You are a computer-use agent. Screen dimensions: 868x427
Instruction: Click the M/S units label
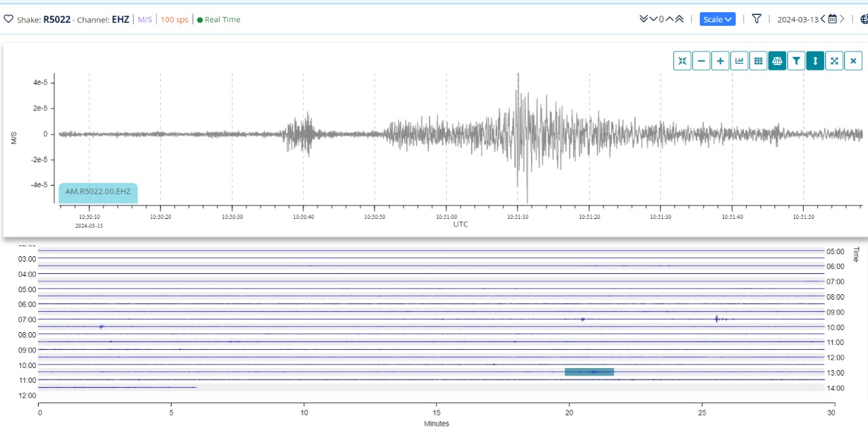pyautogui.click(x=145, y=20)
